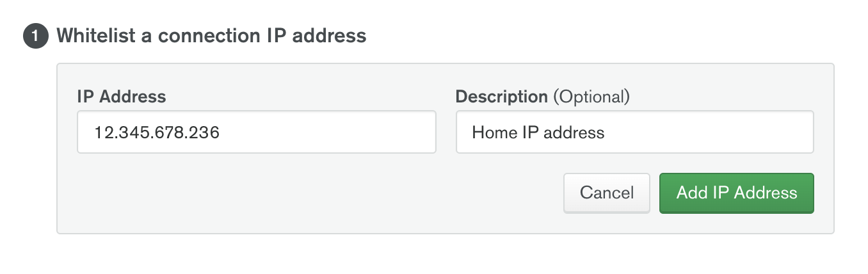The image size is (868, 274).
Task: Click the green Add IP Address button
Action: pyautogui.click(x=736, y=193)
